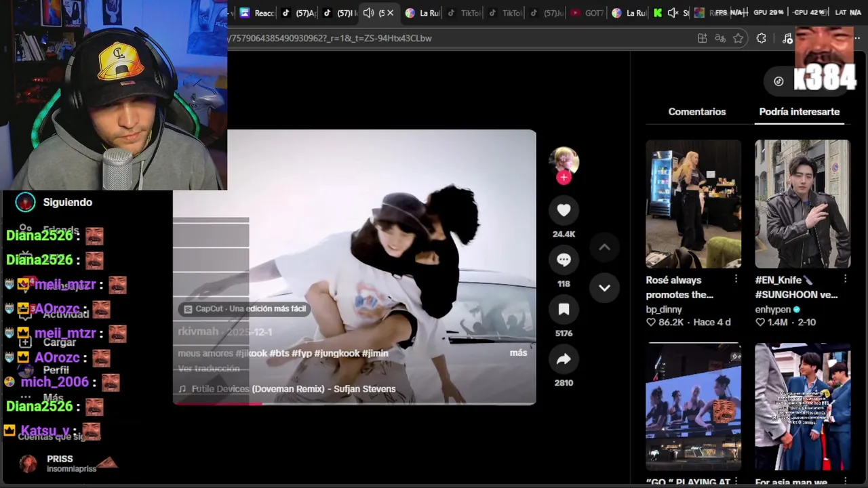
Task: Mute the active tab via its speaker icon
Action: tap(368, 13)
